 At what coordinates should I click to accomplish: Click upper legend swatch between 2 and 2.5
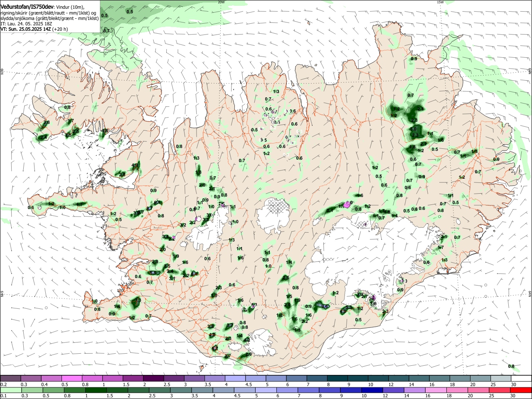(154, 378)
